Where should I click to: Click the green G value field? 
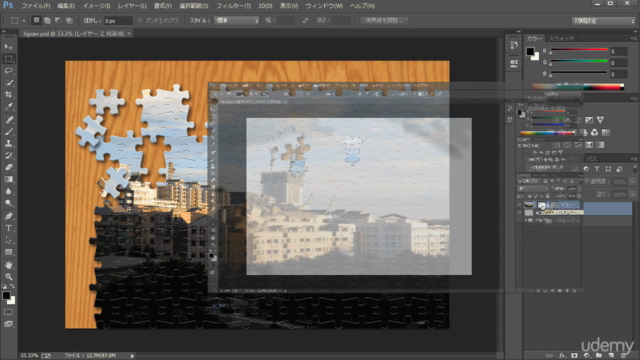(619, 63)
